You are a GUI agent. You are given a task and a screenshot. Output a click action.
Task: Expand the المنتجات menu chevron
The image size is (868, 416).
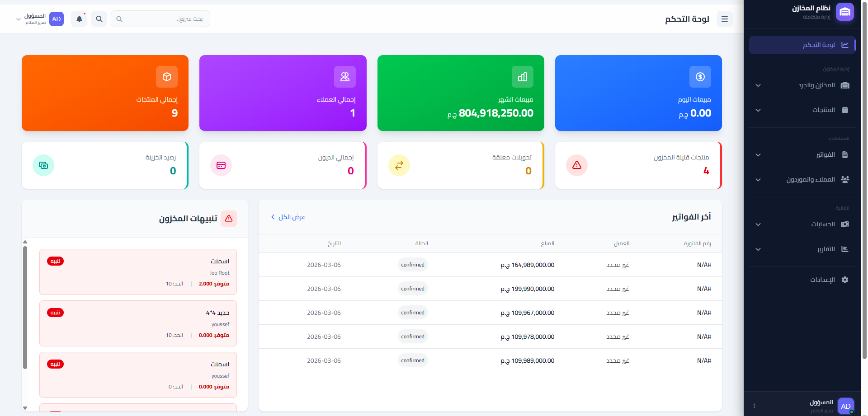tap(758, 110)
